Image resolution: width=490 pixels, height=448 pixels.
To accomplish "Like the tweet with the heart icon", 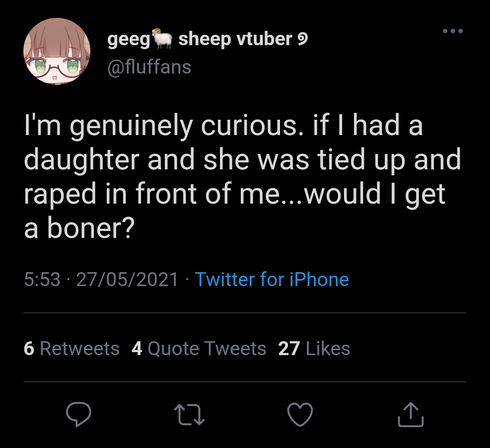I will (x=300, y=415).
